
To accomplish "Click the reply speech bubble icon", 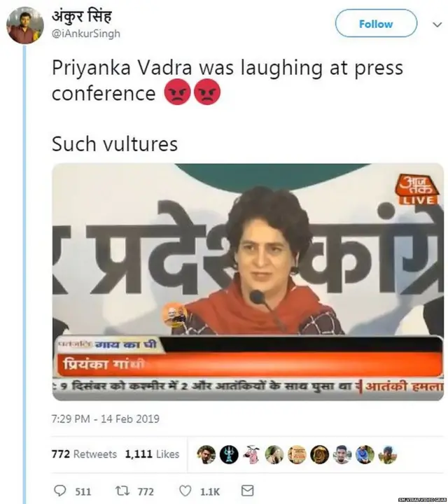I will click(60, 491).
